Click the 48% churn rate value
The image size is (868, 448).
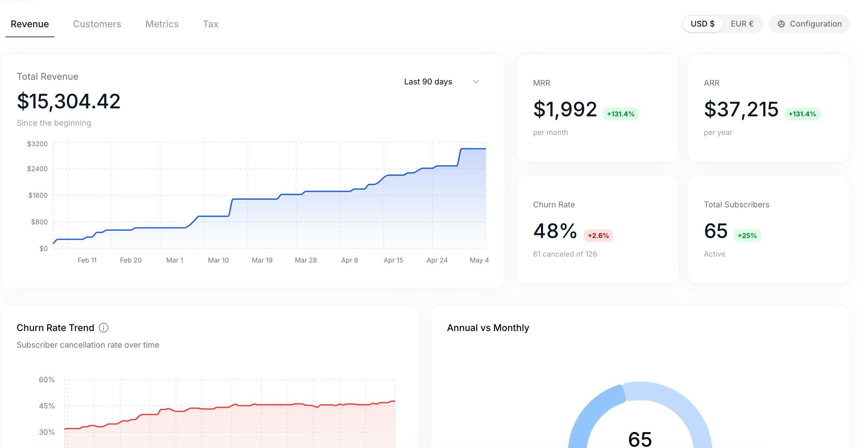[555, 231]
